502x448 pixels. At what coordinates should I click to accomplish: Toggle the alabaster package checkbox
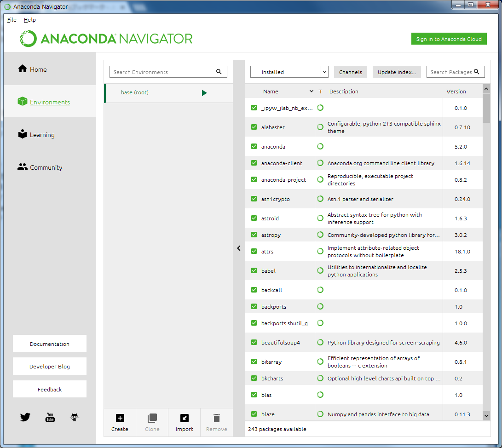pos(254,127)
